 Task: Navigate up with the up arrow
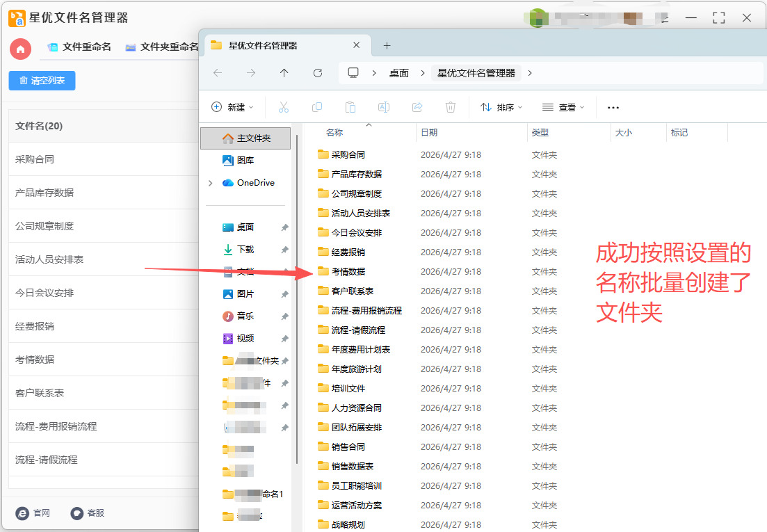click(x=284, y=73)
